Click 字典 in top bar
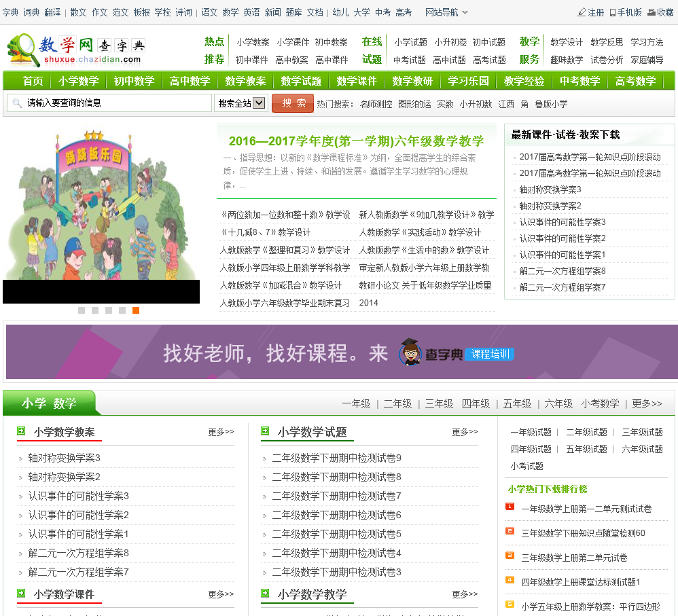678x616 pixels. 10,12
